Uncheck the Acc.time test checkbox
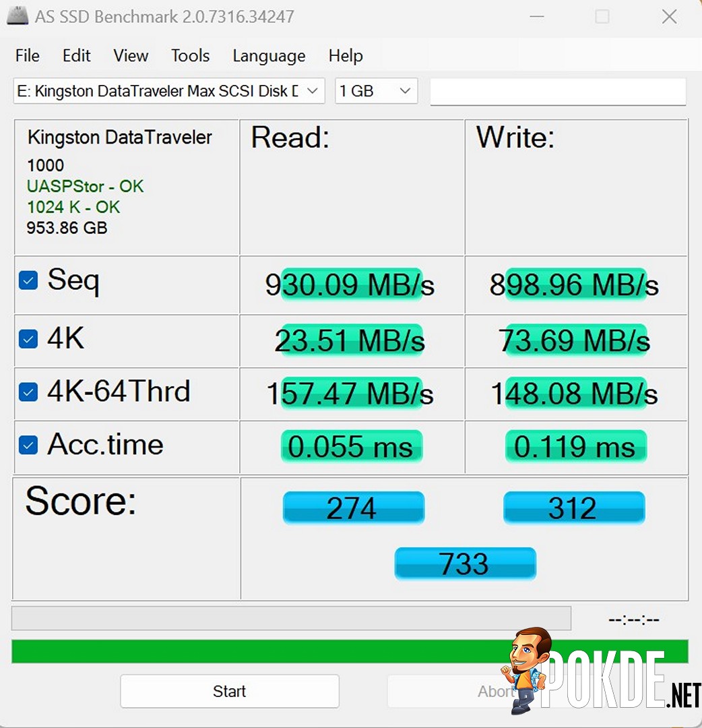 point(28,446)
